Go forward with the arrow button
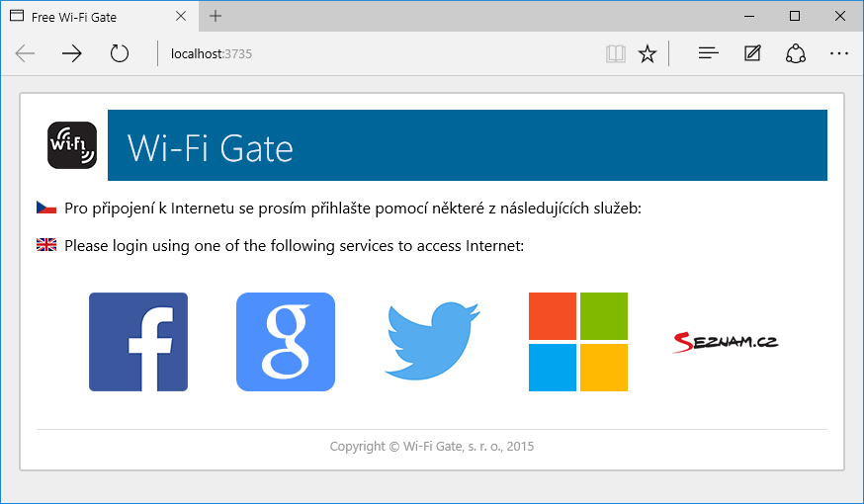This screenshot has height=504, width=864. [71, 53]
